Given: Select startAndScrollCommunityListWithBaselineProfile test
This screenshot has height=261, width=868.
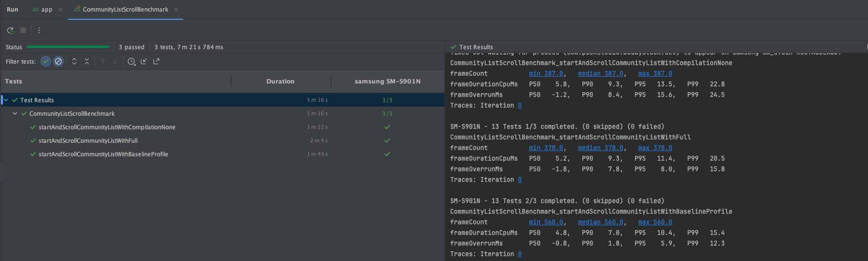Looking at the screenshot, I should pyautogui.click(x=103, y=154).
